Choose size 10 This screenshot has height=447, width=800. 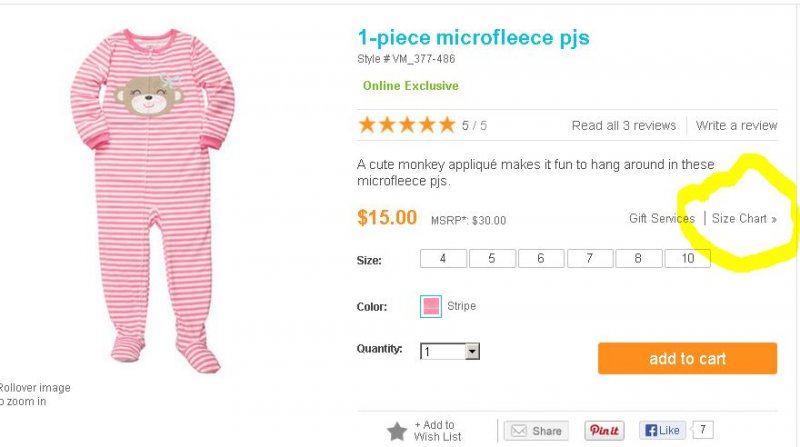[x=687, y=259]
